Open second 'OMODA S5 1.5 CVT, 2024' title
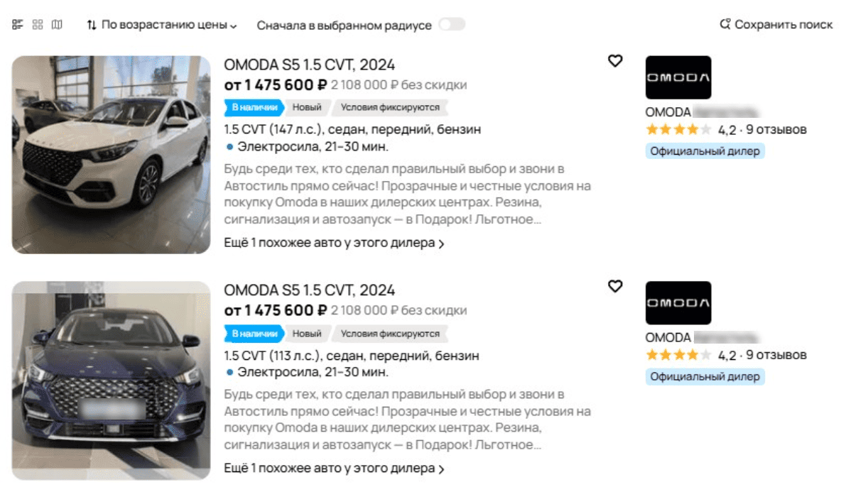Image resolution: width=868 pixels, height=487 pixels. coord(309,290)
